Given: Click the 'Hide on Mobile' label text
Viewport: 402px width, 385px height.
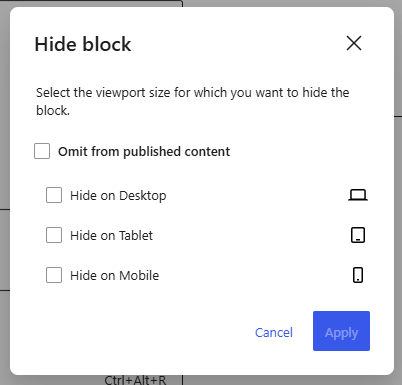Looking at the screenshot, I should (x=115, y=275).
